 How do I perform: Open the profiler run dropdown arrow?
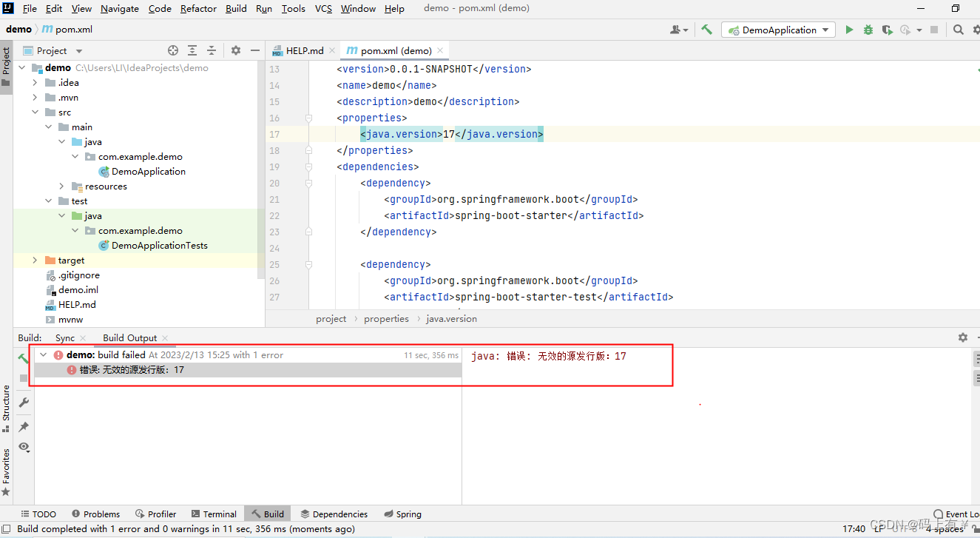pyautogui.click(x=919, y=30)
